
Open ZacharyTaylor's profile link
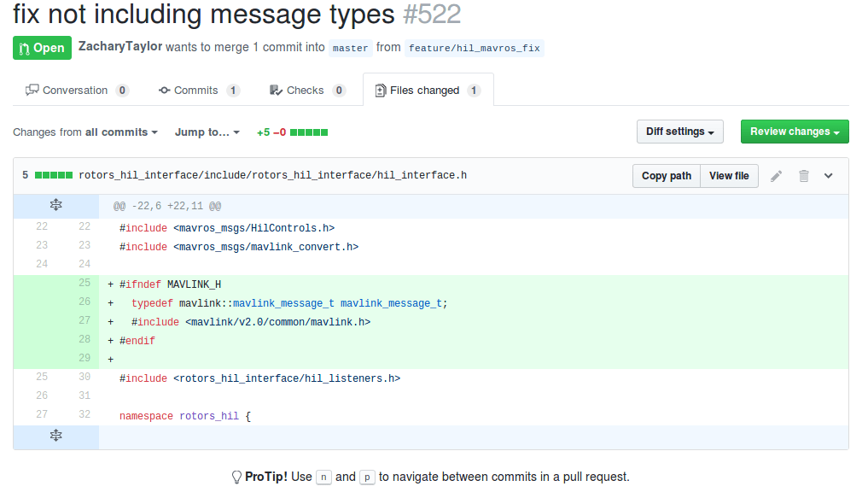tap(119, 47)
